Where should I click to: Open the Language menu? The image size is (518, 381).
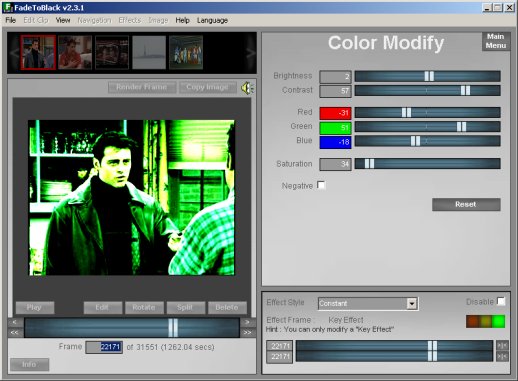click(212, 20)
